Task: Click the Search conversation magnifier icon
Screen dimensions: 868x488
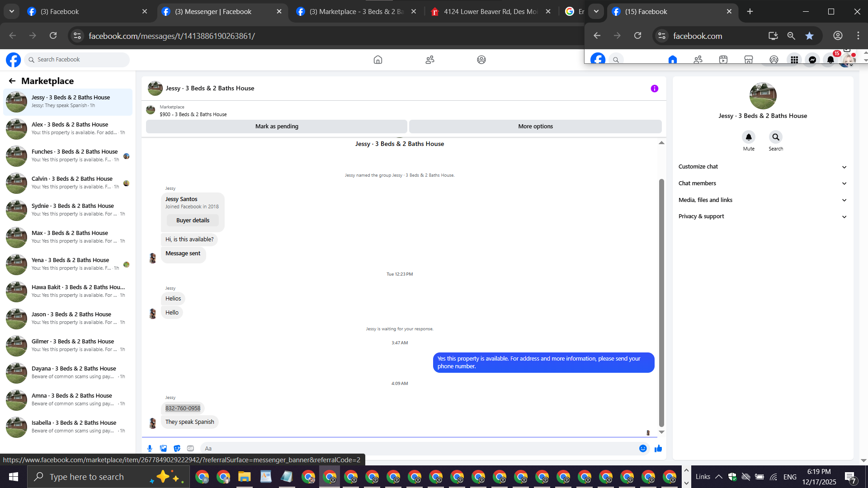Action: coord(775,137)
